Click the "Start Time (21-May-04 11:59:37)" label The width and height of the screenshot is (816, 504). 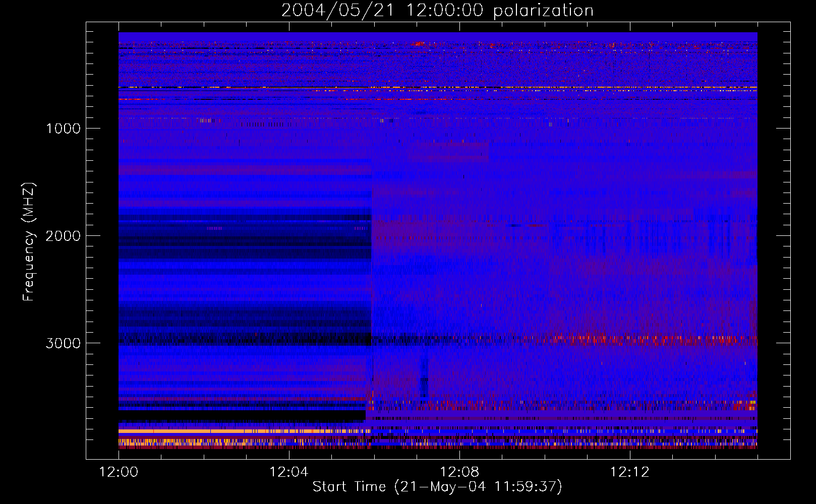tap(437, 487)
